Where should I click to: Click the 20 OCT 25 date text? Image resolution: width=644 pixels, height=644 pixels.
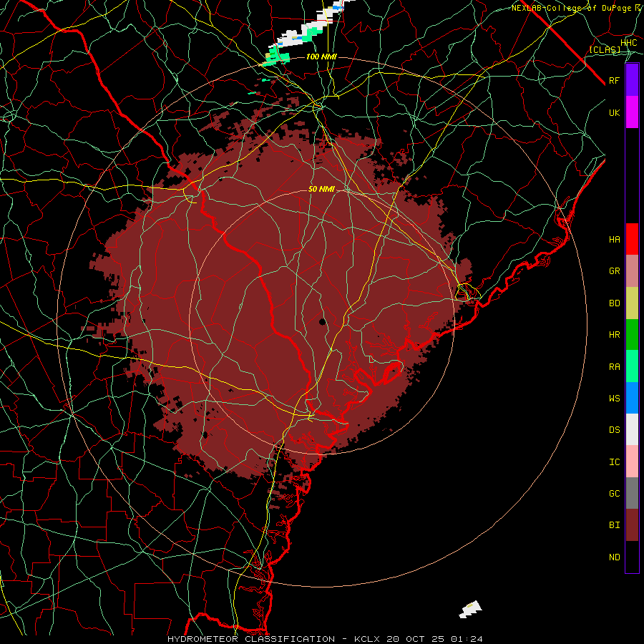pos(416,639)
